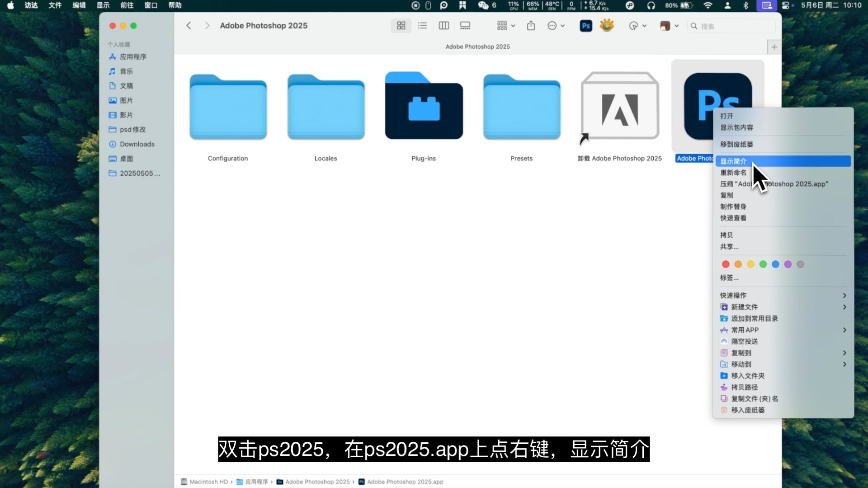
Task: Choose 拷贝路径 menu item
Action: pos(783,387)
